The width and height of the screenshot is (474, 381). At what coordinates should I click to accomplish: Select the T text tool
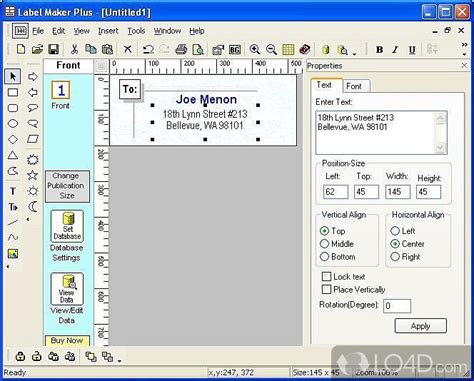pyautogui.click(x=13, y=191)
